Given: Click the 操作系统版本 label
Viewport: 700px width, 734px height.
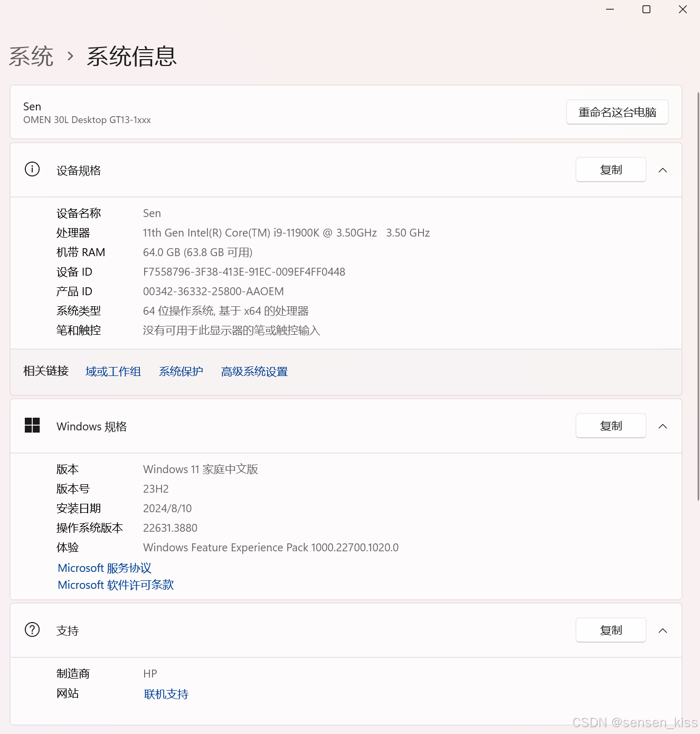Looking at the screenshot, I should [90, 528].
